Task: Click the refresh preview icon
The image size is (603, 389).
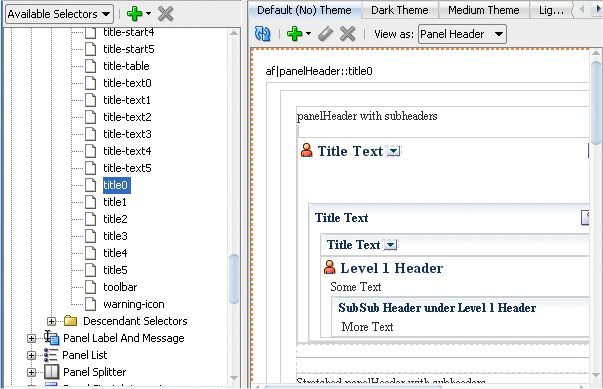Action: [x=263, y=34]
